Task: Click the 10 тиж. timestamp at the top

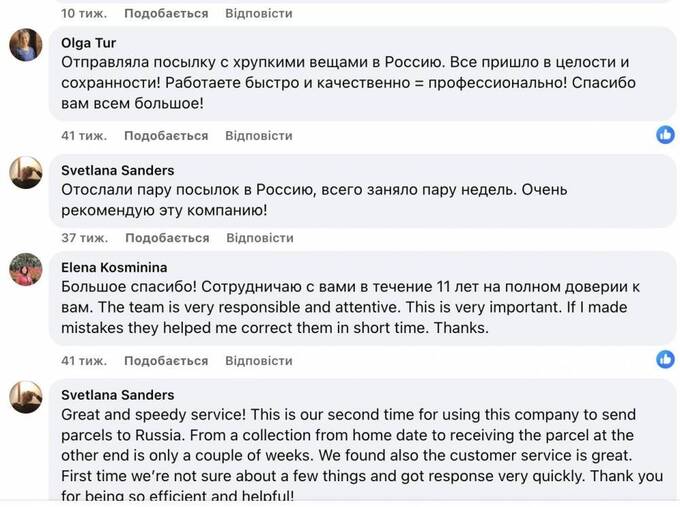Action: 82,13
